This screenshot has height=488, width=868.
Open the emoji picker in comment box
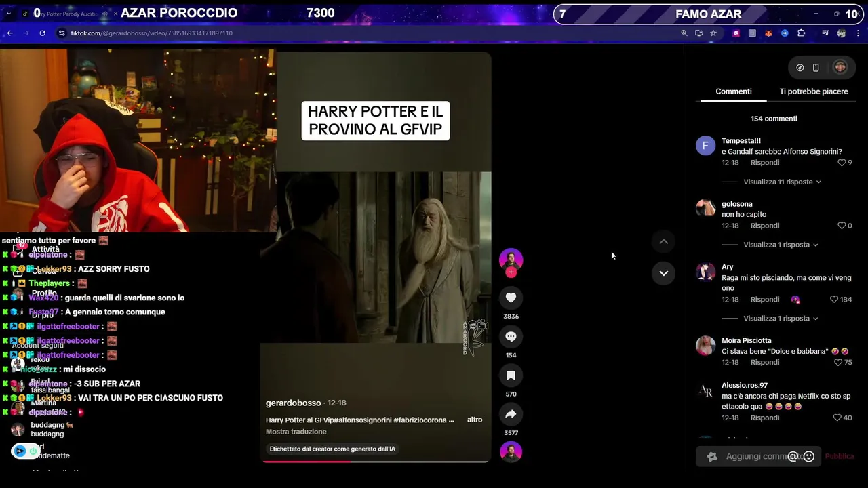(808, 456)
